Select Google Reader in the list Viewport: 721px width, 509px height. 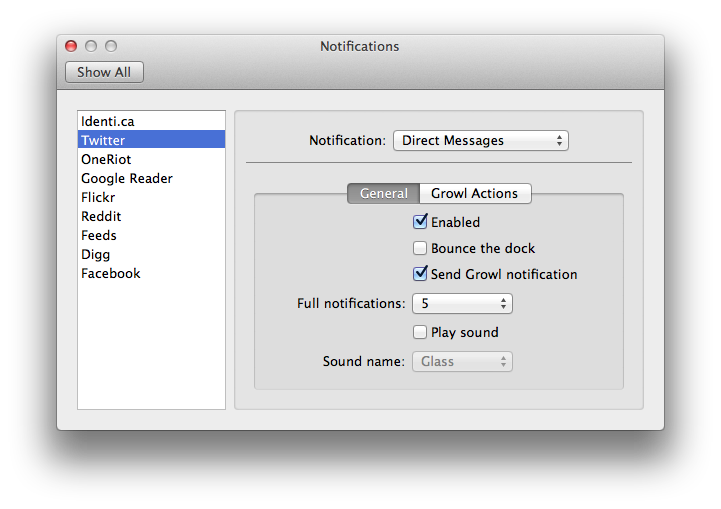(127, 178)
